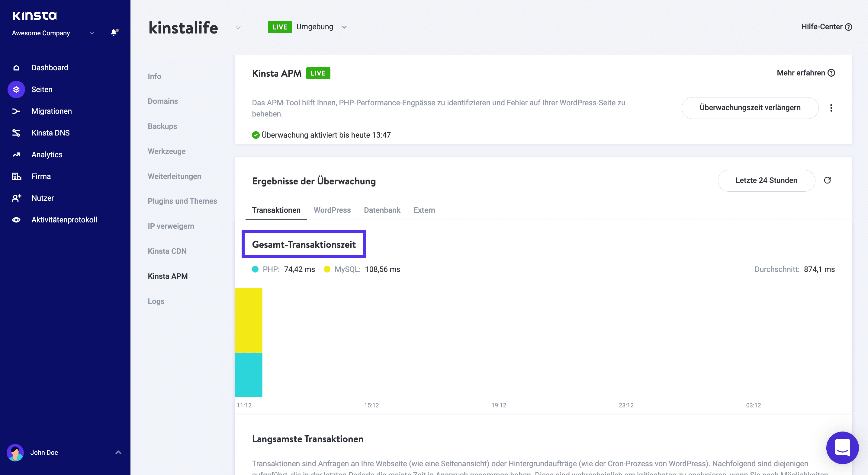
Task: Switch to the WordPress tab
Action: [332, 210]
